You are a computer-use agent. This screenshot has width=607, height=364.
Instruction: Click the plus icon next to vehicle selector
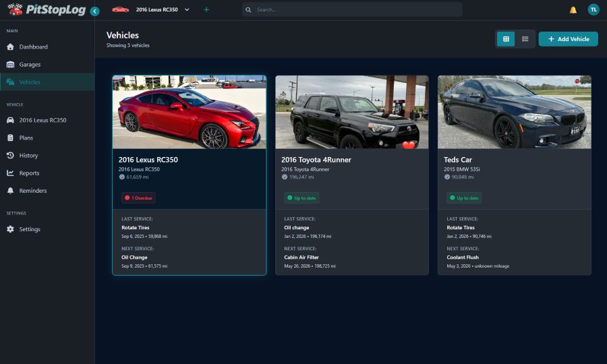(206, 9)
